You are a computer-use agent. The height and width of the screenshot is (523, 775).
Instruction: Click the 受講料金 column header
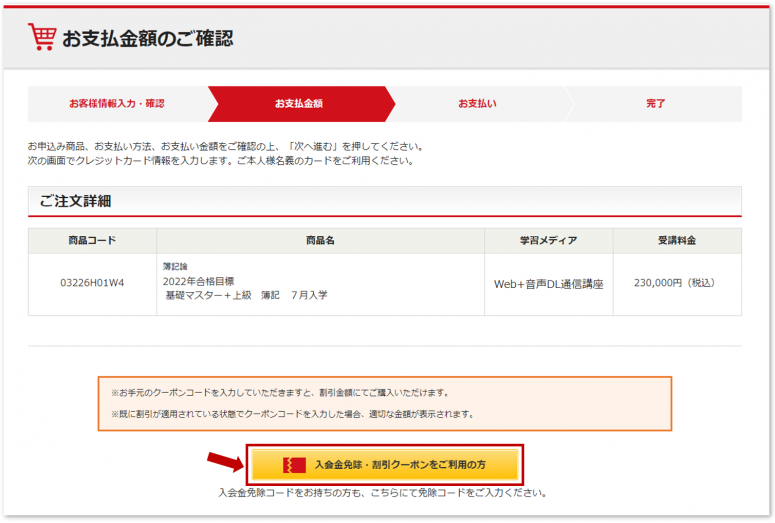(x=677, y=241)
